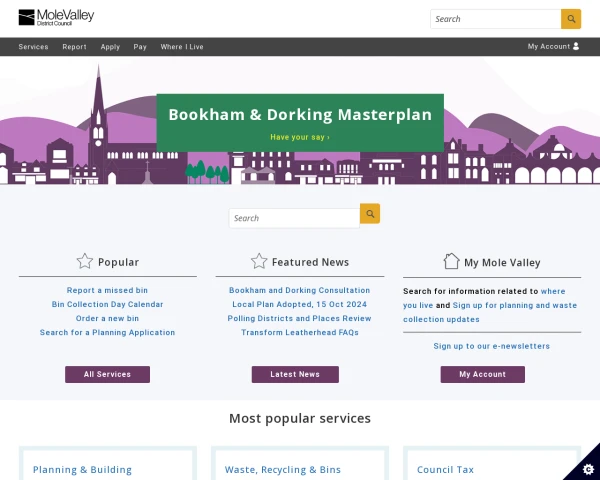The width and height of the screenshot is (600, 480).
Task: Open Local Plan Adopted, 15 Oct 2024
Action: pos(300,304)
